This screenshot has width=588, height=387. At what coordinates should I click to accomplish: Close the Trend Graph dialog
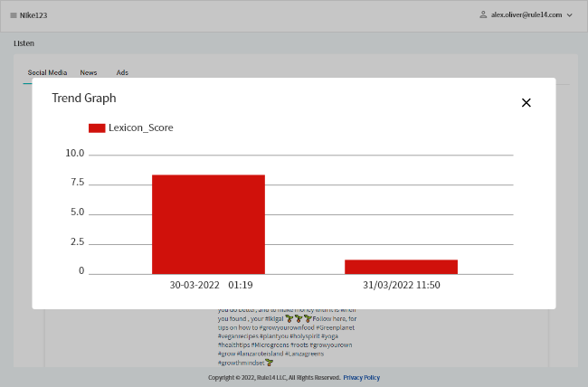(x=526, y=103)
